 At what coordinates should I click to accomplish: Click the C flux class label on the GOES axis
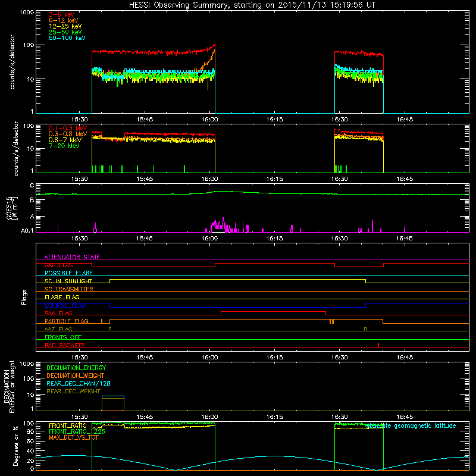(32, 186)
